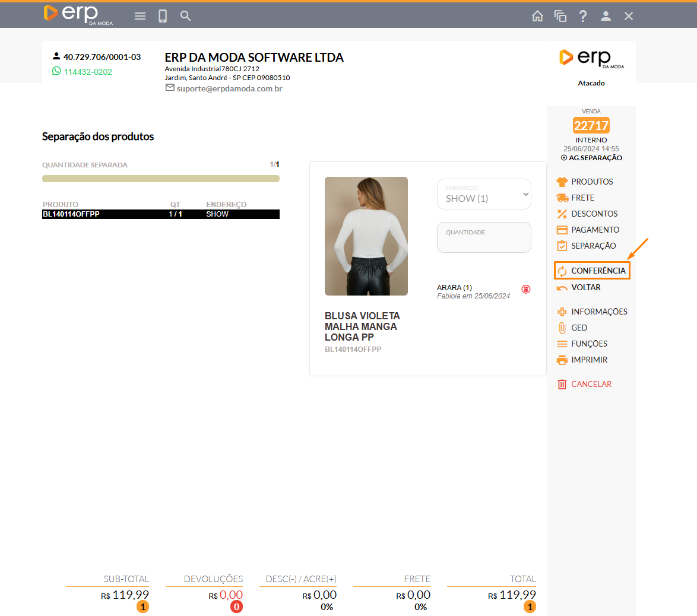Click the suporte@erpdamoda.com.br email link
This screenshot has height=616, width=697.
[229, 88]
